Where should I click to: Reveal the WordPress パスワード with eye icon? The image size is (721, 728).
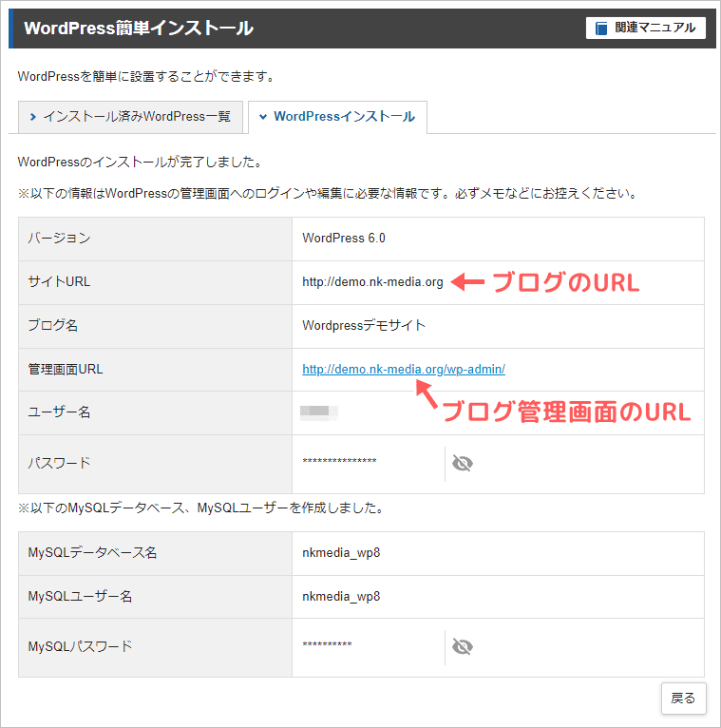click(x=463, y=463)
